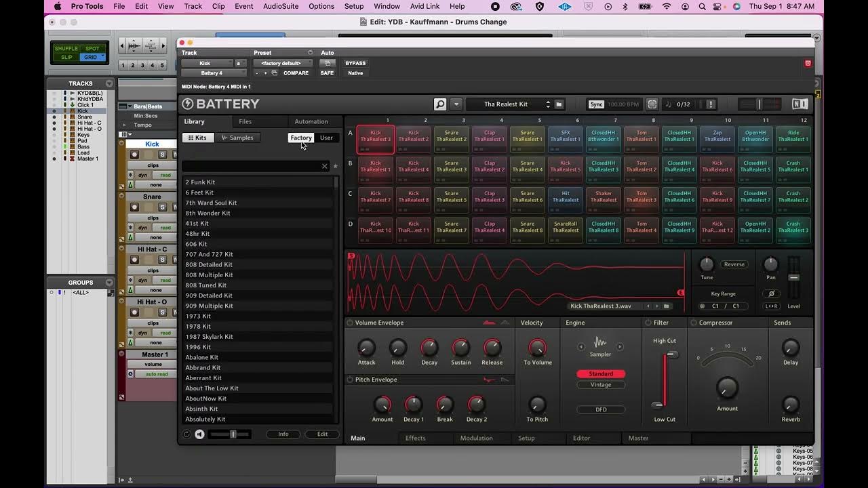Select previous engine mode arrow left of Sampler

tap(581, 346)
